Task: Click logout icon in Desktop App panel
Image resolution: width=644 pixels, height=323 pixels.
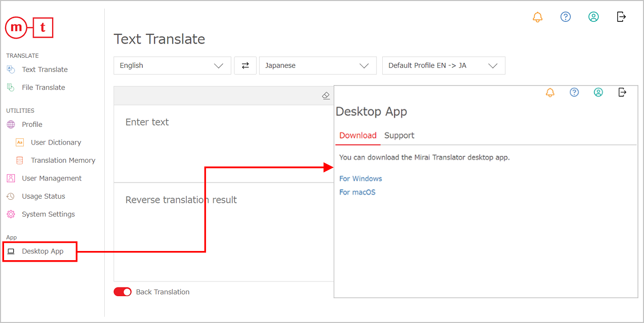Action: click(x=623, y=92)
